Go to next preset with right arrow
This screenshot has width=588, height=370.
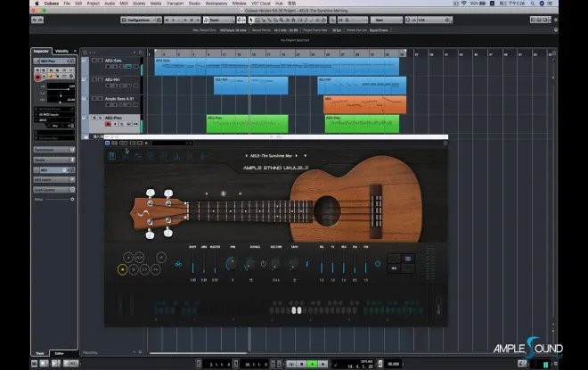tap(297, 156)
